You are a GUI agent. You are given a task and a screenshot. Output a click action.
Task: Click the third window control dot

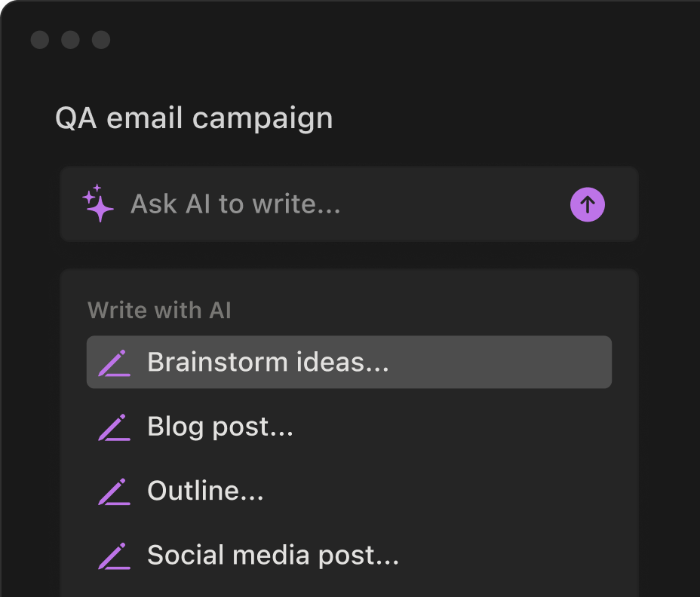tap(101, 40)
